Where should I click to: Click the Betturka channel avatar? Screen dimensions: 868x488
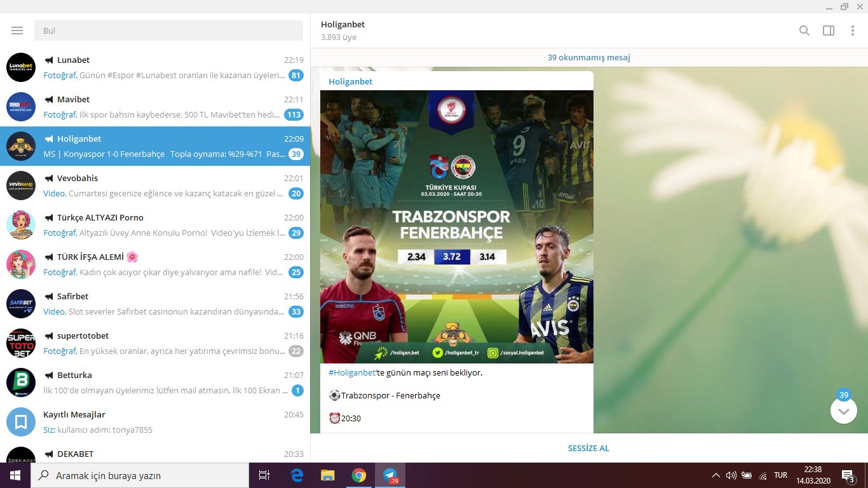(21, 383)
